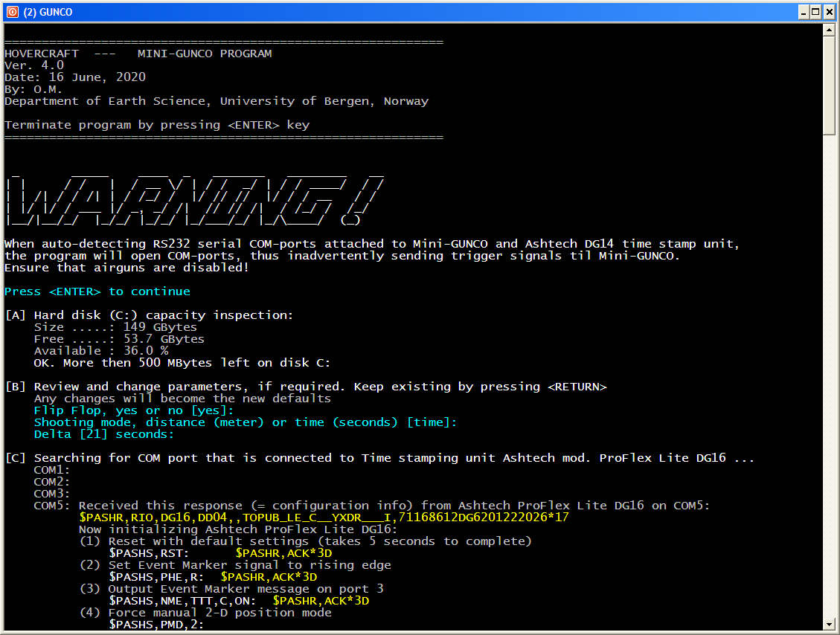Minimize the GUNCO console window
Viewport: 840px width, 635px height.
point(803,12)
